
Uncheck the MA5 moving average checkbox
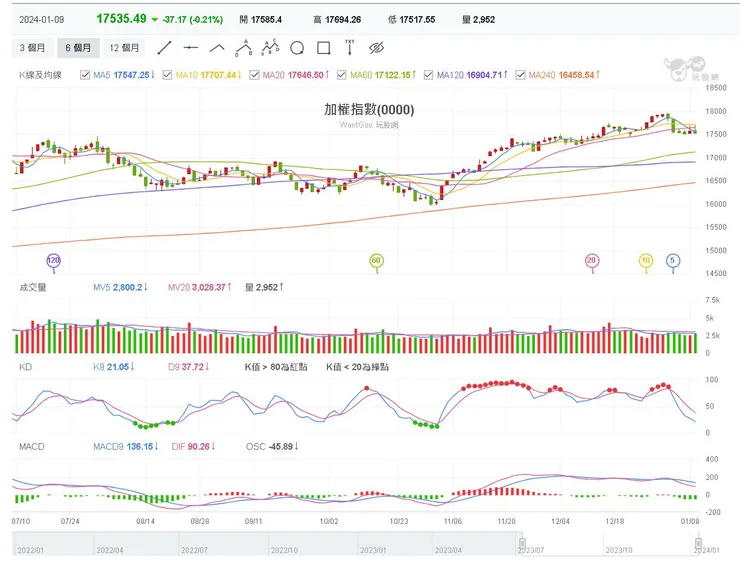tap(85, 75)
